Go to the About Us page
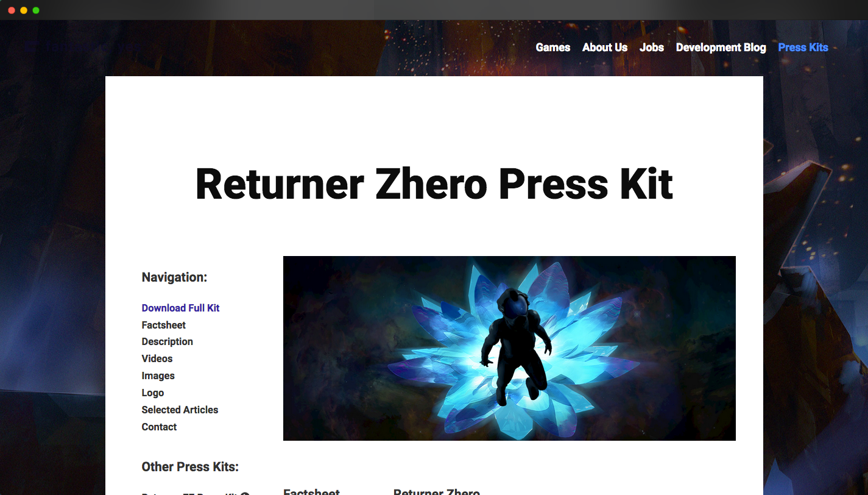The image size is (868, 495). (604, 48)
